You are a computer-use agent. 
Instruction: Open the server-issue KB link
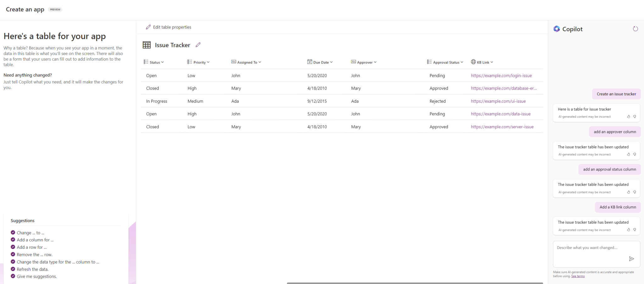point(502,127)
